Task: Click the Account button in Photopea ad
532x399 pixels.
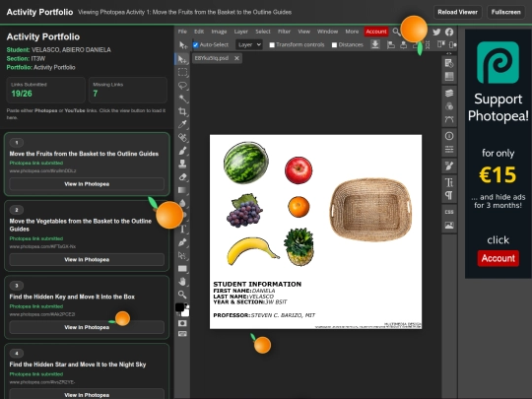Action: pyautogui.click(x=499, y=258)
